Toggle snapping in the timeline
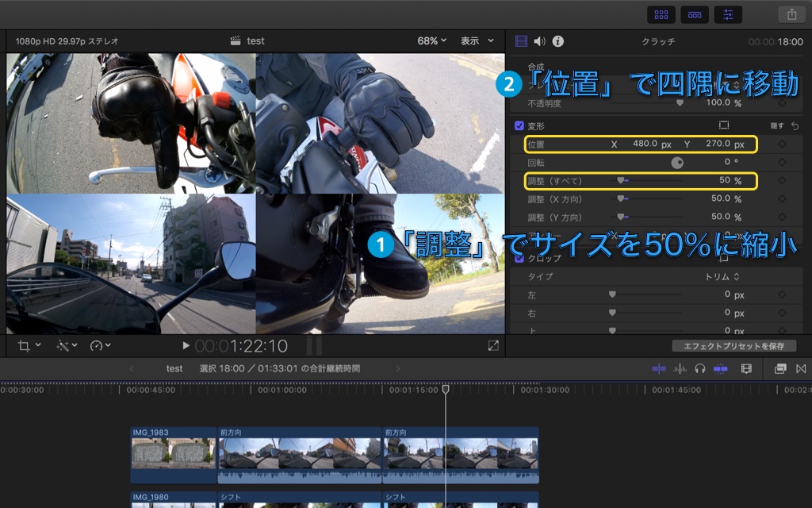 720,368
